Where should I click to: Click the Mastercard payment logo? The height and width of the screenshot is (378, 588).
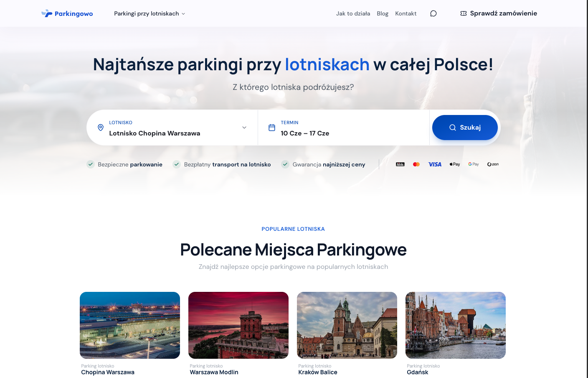point(416,164)
